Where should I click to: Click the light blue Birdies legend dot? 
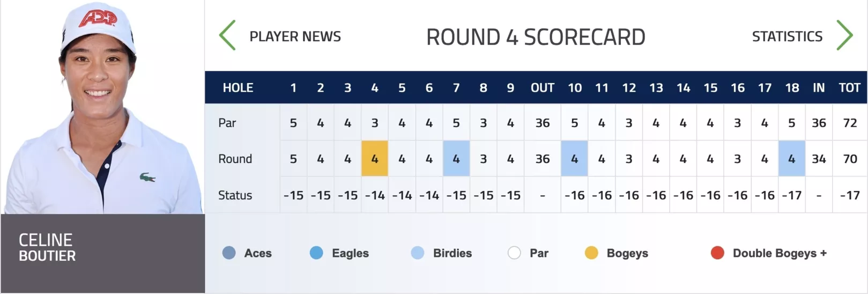pos(418,253)
